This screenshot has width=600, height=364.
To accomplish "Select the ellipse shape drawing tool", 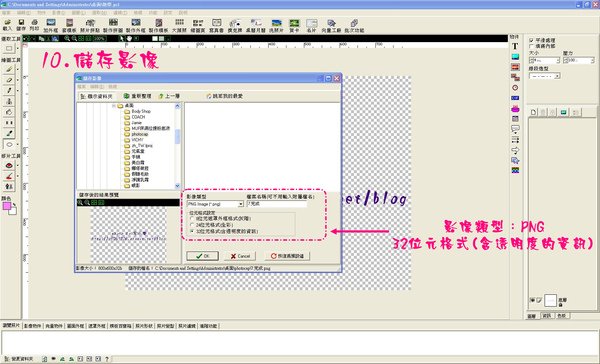I will tap(9, 144).
